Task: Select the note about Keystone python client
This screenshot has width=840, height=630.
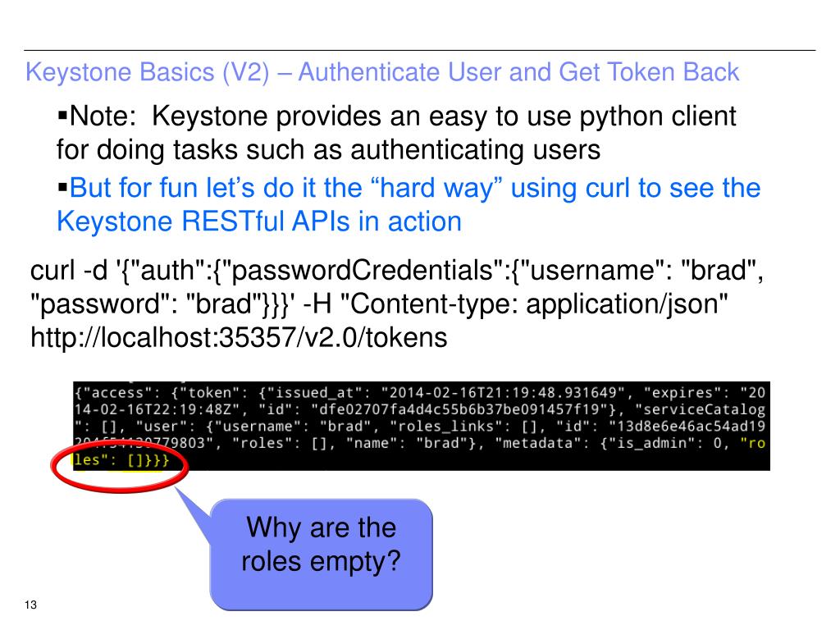Action: (x=396, y=132)
